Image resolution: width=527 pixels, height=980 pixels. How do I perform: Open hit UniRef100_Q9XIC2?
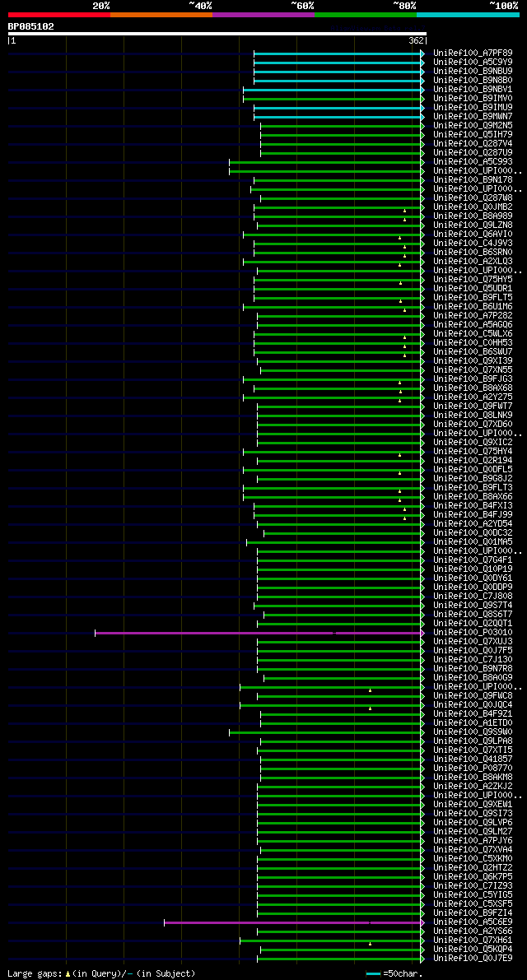[x=473, y=443]
